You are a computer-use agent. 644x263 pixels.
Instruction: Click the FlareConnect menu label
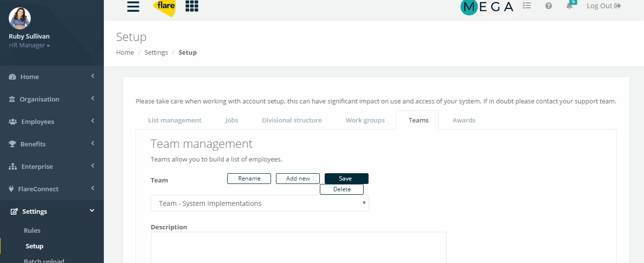(x=38, y=189)
